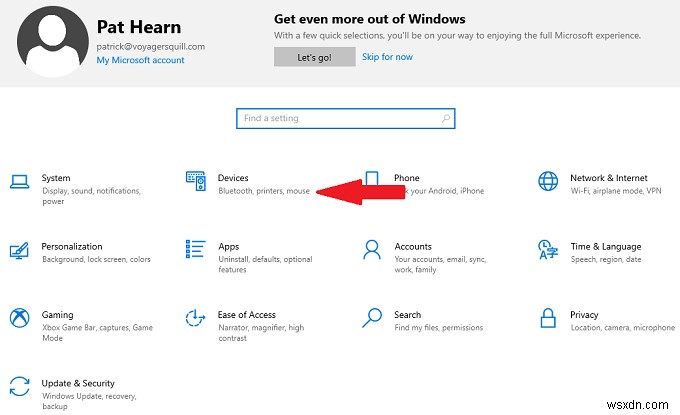Click the Pat Hearn account name
Viewport: 680px width, 415px height.
139,27
